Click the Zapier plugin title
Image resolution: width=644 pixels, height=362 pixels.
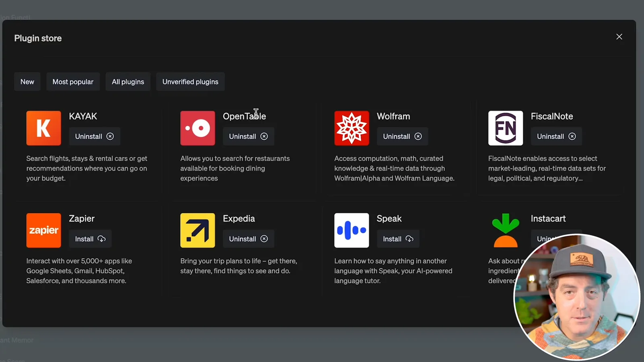pos(82,219)
